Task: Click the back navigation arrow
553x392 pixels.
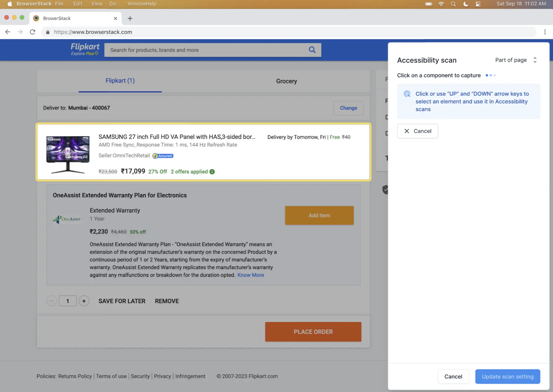Action: pos(7,32)
